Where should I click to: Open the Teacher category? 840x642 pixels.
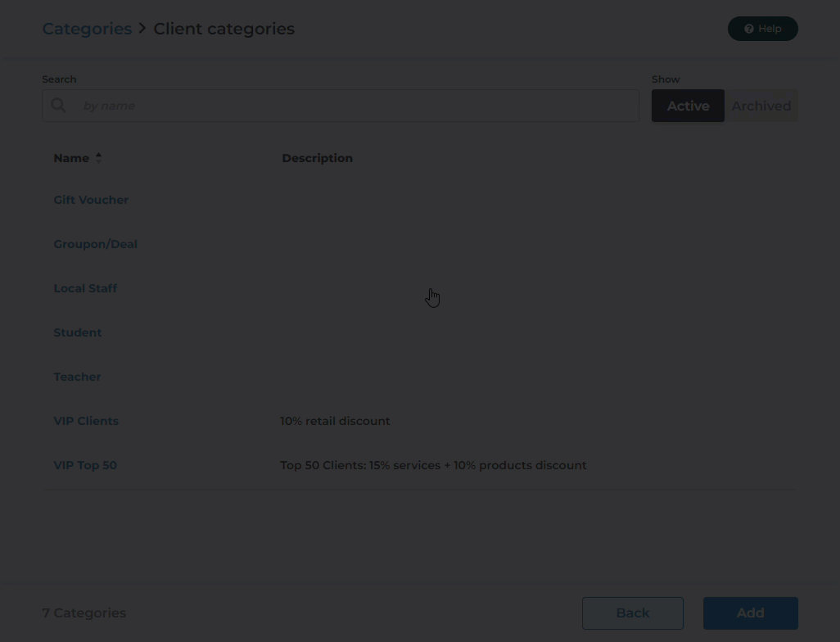click(77, 377)
